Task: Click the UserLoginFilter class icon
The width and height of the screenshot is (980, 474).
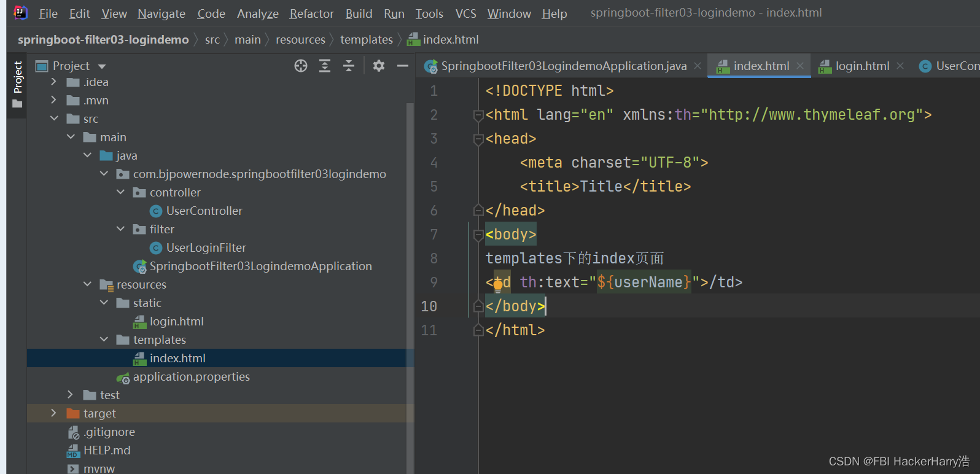Action: [156, 248]
